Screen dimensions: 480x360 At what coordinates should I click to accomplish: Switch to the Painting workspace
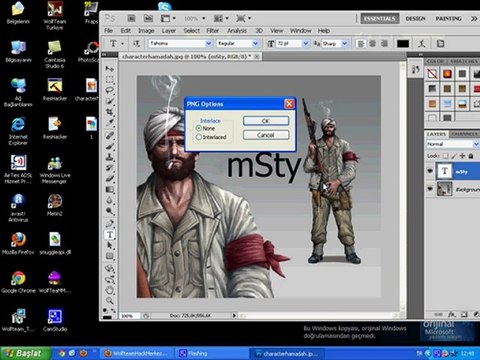pyautogui.click(x=448, y=19)
